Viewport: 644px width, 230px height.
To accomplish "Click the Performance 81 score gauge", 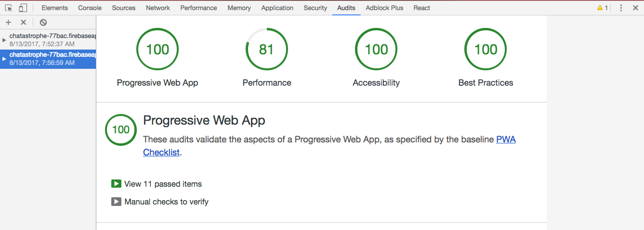I will coord(267,49).
